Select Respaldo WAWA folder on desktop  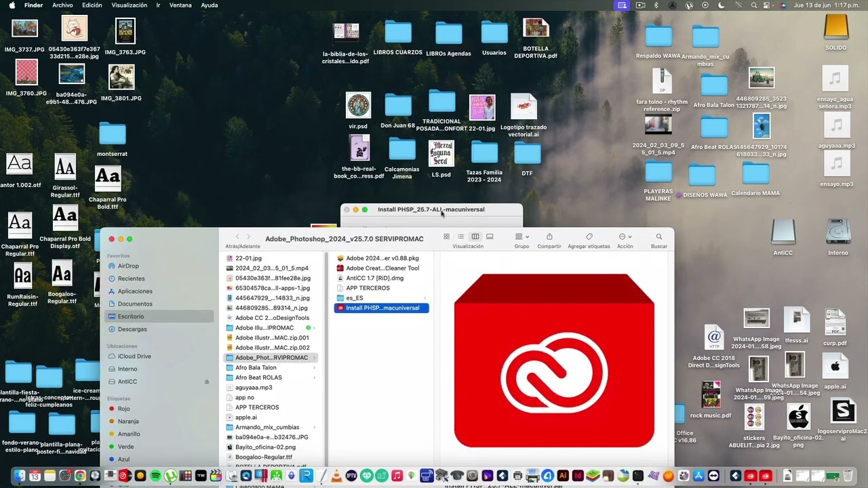pos(658,41)
